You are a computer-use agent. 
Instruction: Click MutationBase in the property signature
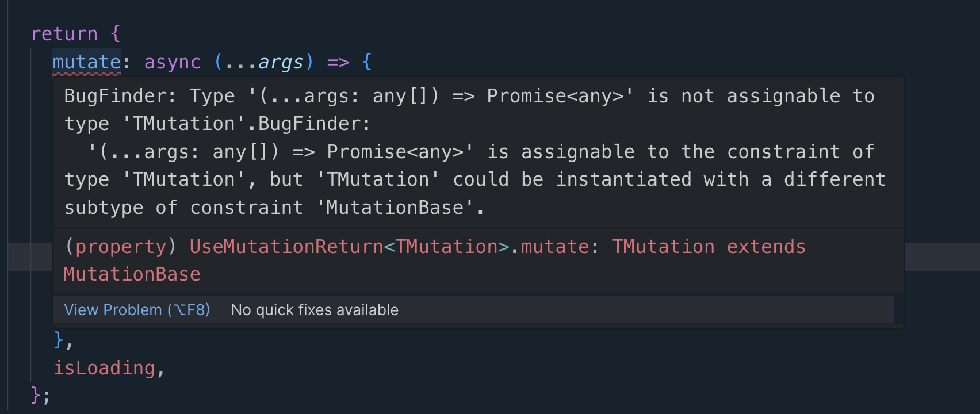tap(132, 274)
